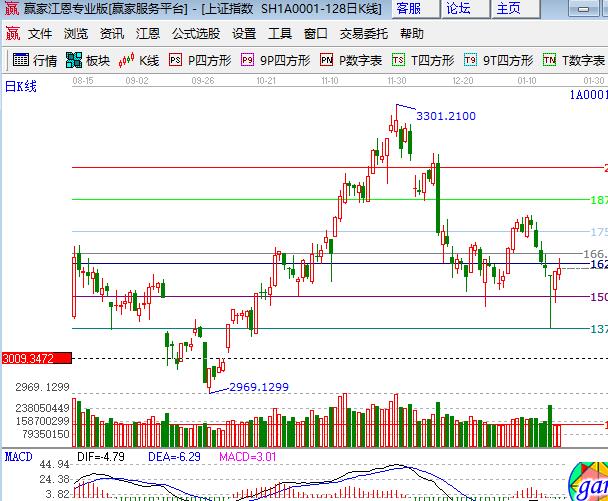Switch to the 客服 tab
The width and height of the screenshot is (608, 501).
[x=409, y=9]
